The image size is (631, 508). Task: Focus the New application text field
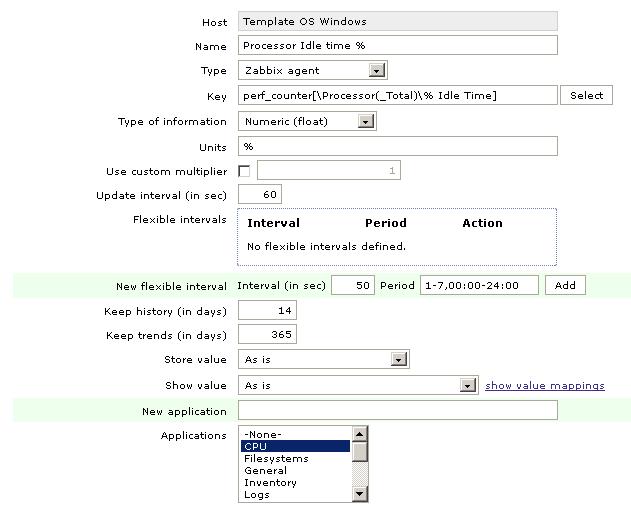397,411
